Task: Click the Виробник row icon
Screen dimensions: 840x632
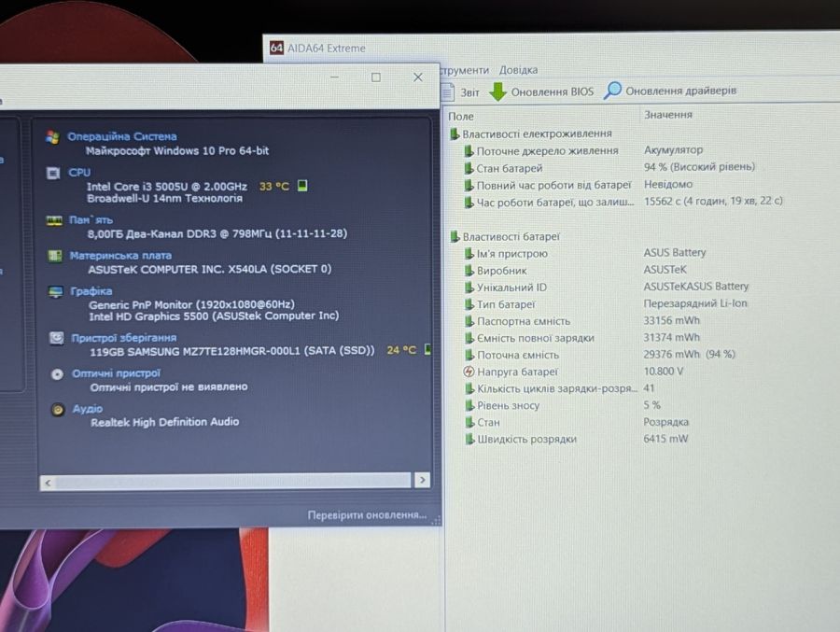Action: 469,270
